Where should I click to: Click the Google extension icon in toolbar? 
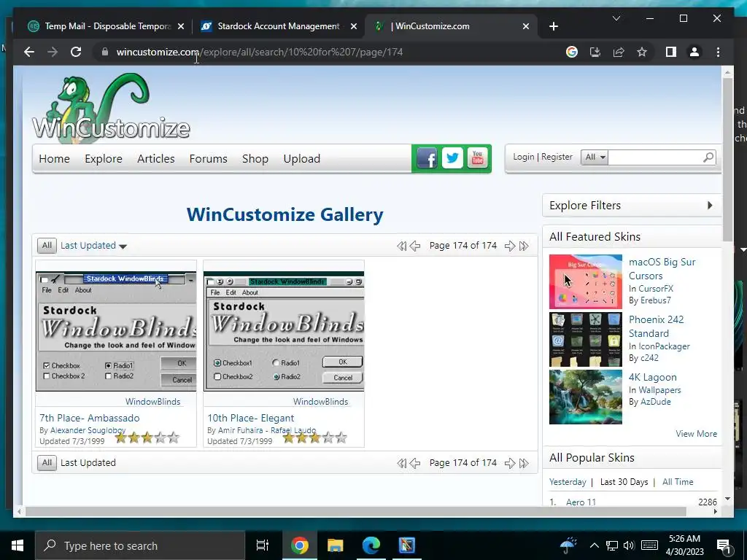click(572, 52)
